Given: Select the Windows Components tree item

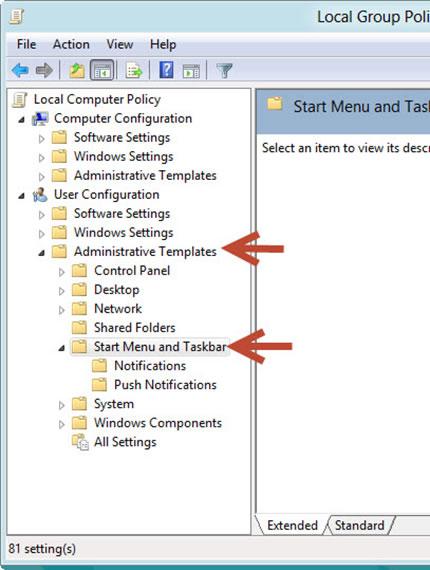Looking at the screenshot, I should tap(158, 423).
